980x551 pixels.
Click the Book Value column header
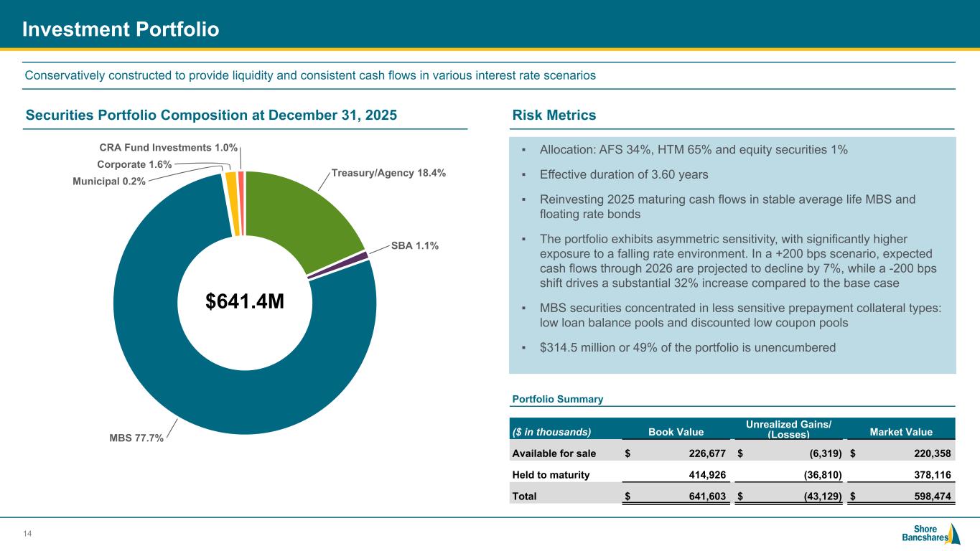(676, 431)
